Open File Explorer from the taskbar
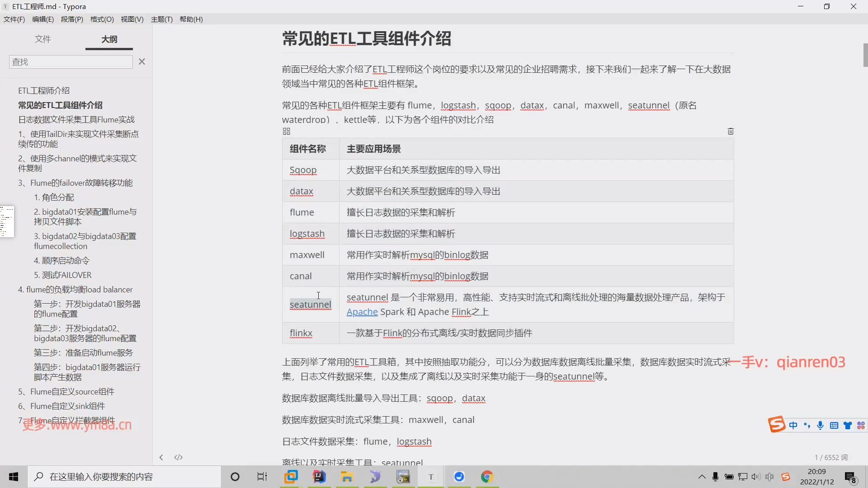Viewport: 868px width, 488px height. point(347,477)
